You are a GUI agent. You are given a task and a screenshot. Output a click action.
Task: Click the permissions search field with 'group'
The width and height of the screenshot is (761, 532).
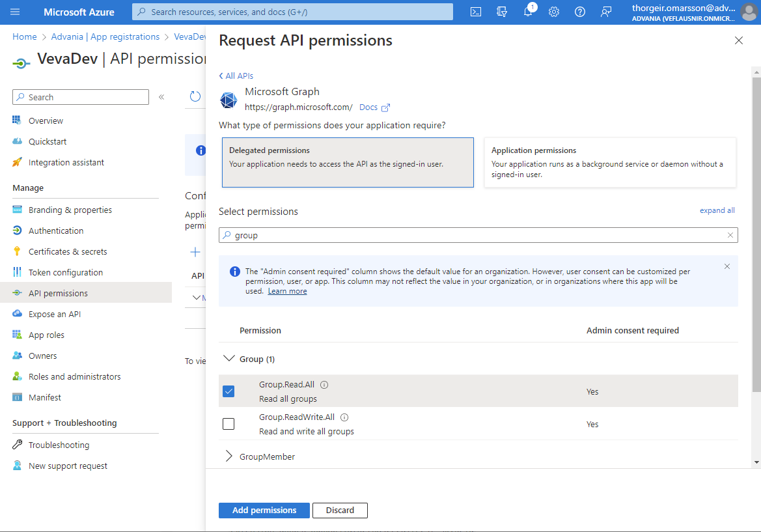point(478,235)
